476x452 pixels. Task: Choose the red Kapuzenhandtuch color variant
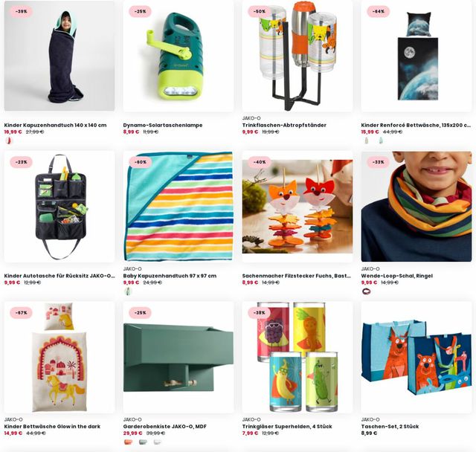(x=9, y=141)
